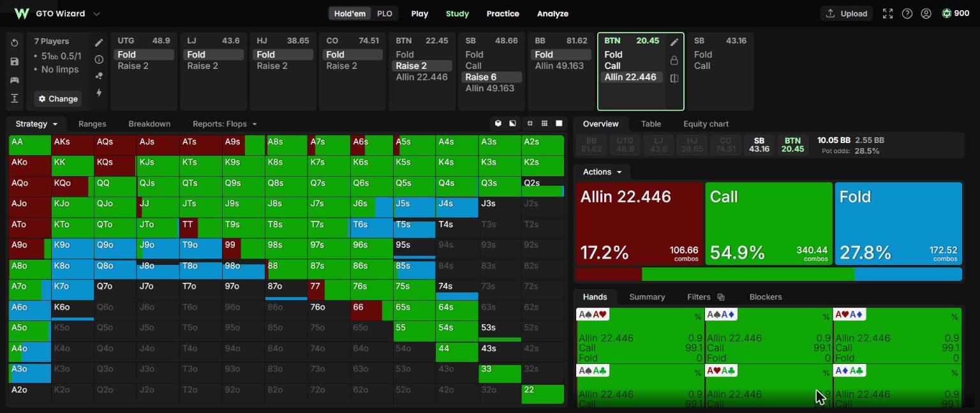Click lock icon on BTN 20.45 card
Viewport: 980px width, 413px height.
674,60
